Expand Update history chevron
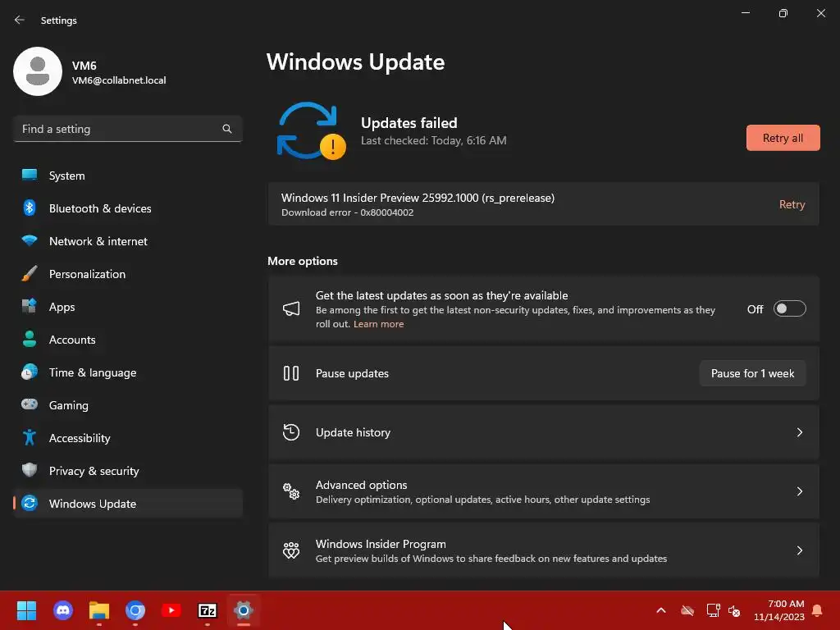 coord(799,431)
